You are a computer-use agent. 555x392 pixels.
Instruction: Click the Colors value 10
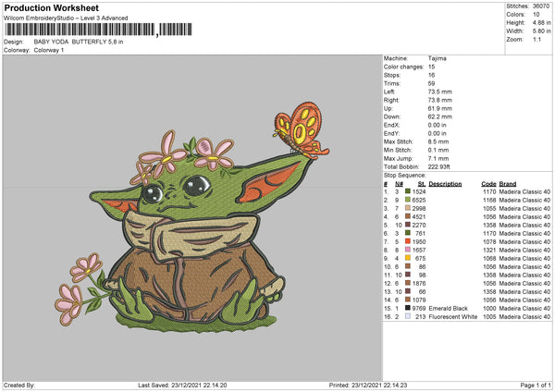click(x=536, y=15)
